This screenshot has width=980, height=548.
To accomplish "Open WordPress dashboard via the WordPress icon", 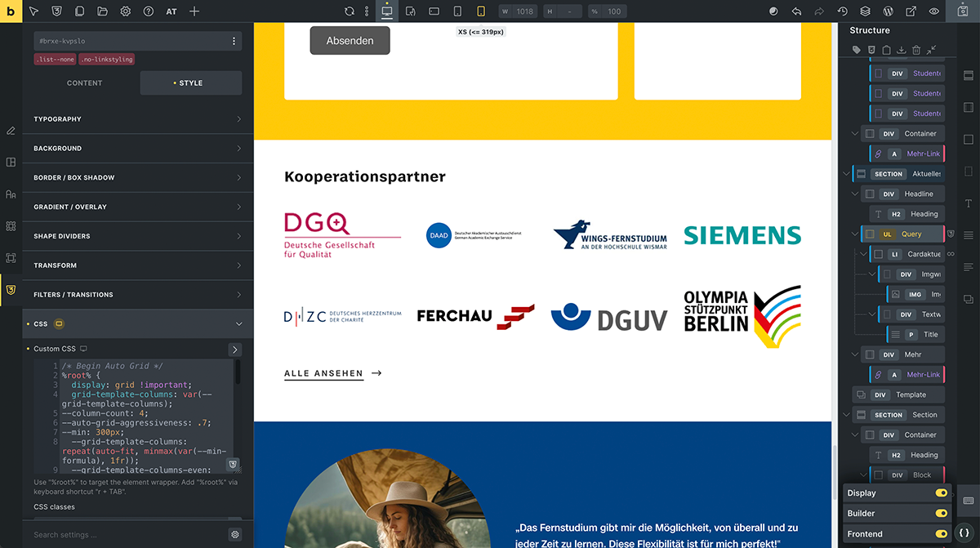I will point(888,11).
